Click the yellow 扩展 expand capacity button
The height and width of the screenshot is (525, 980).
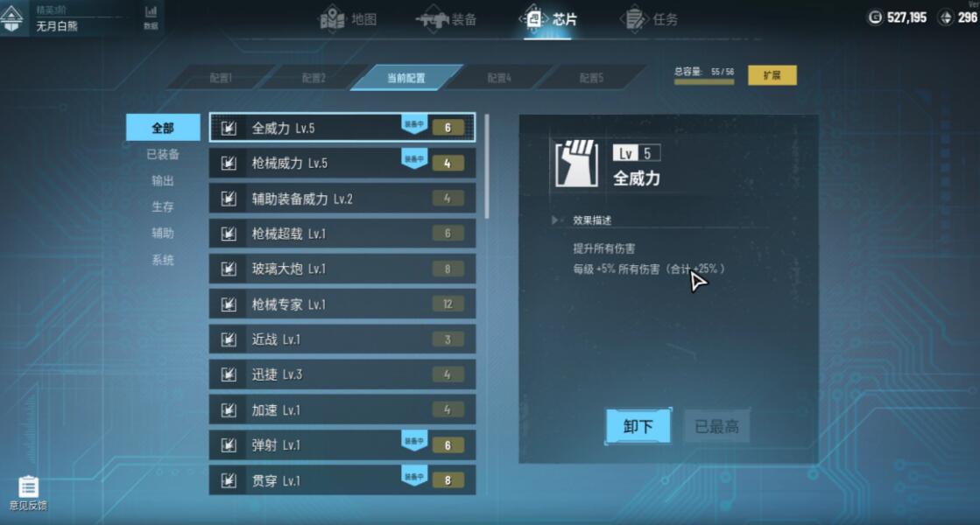pos(772,75)
